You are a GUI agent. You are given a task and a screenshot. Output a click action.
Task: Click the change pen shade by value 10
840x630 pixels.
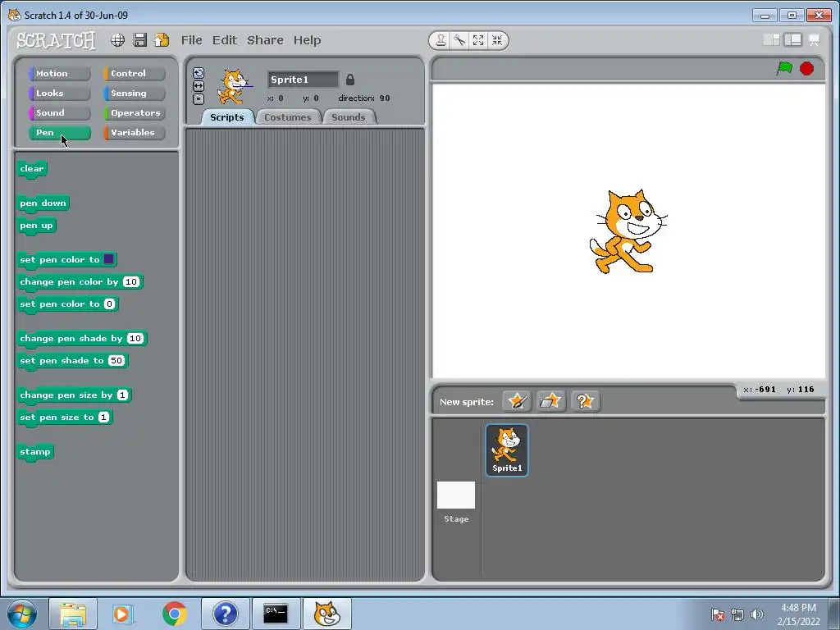tap(135, 339)
